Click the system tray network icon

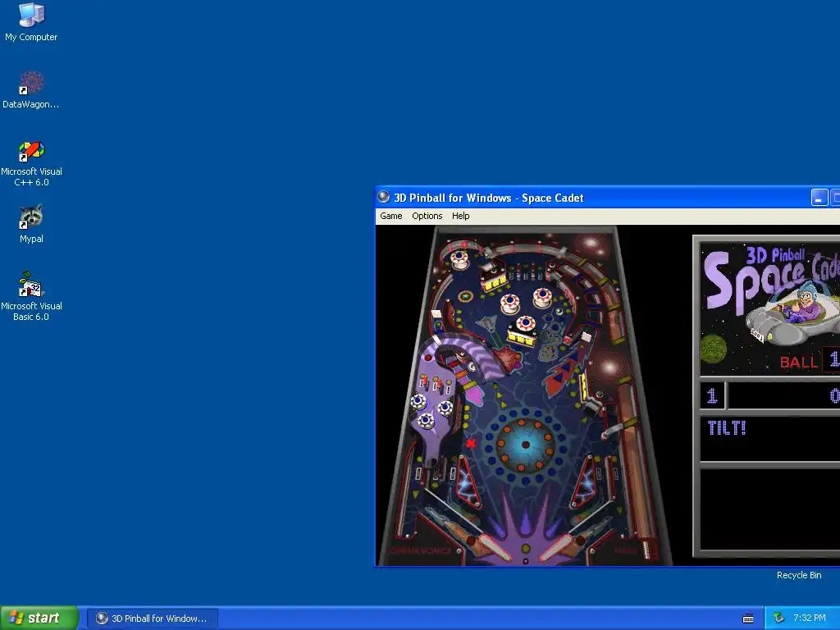[779, 618]
